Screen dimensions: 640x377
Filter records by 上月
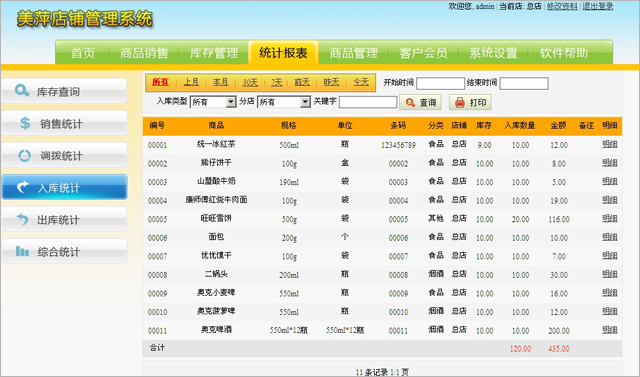coord(191,82)
